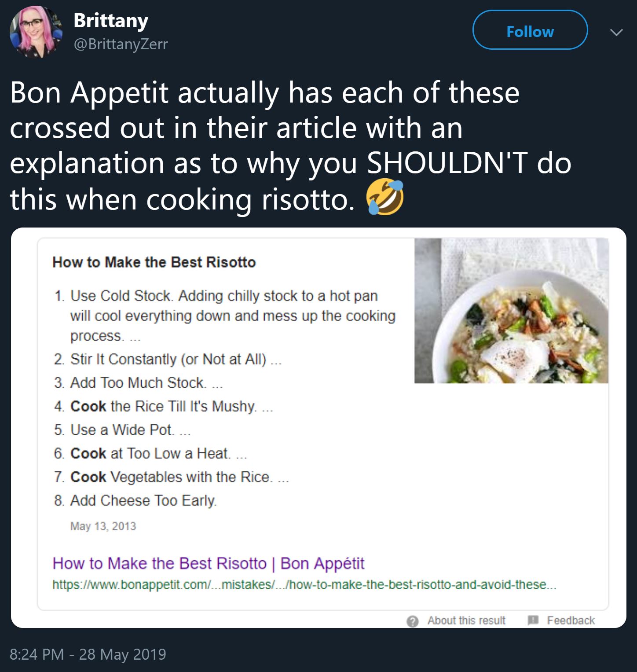Viewport: 637px width, 672px height.
Task: Click the Feedback text label
Action: coord(571,621)
